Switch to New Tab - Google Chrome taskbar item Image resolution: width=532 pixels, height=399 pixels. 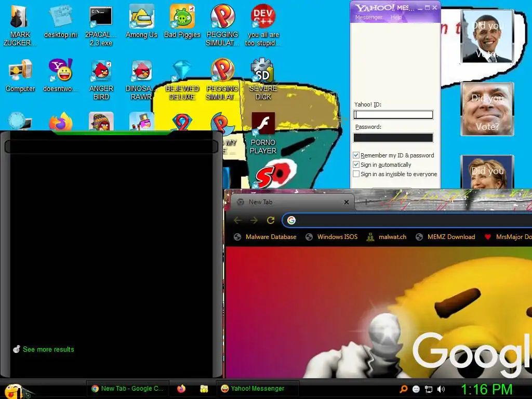coord(128,389)
